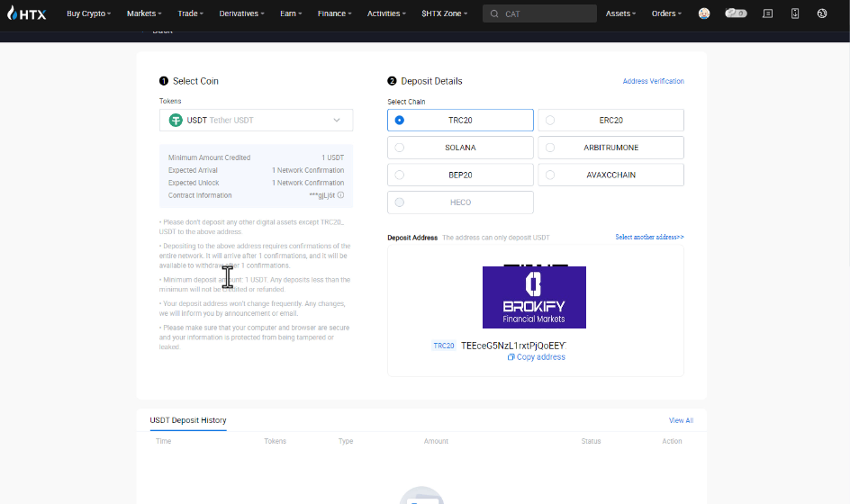Image resolution: width=850 pixels, height=504 pixels.
Task: Click the masked contract value ***gjLj6t
Action: click(x=322, y=195)
